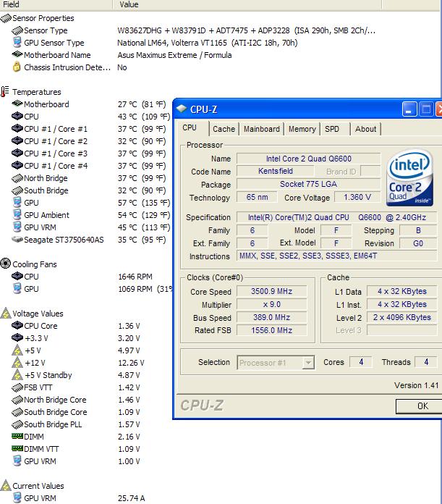Click the 1.360 V core voltage field

point(357,197)
